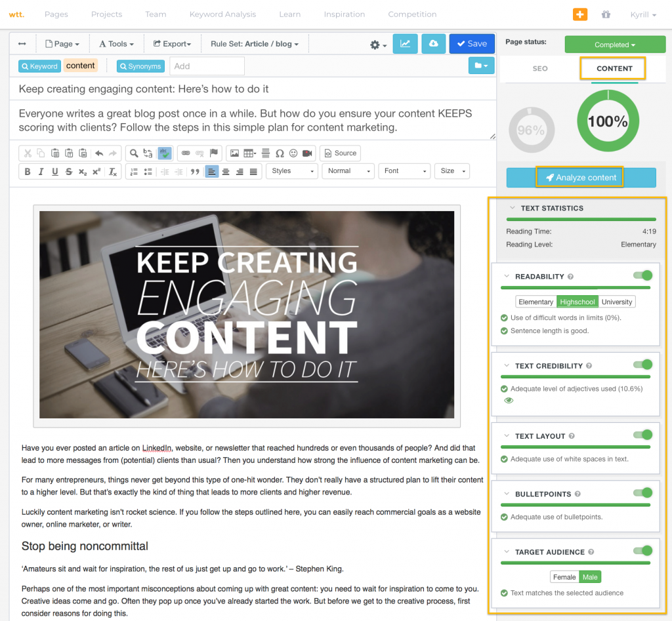
Task: Select Female target audience
Action: (564, 577)
